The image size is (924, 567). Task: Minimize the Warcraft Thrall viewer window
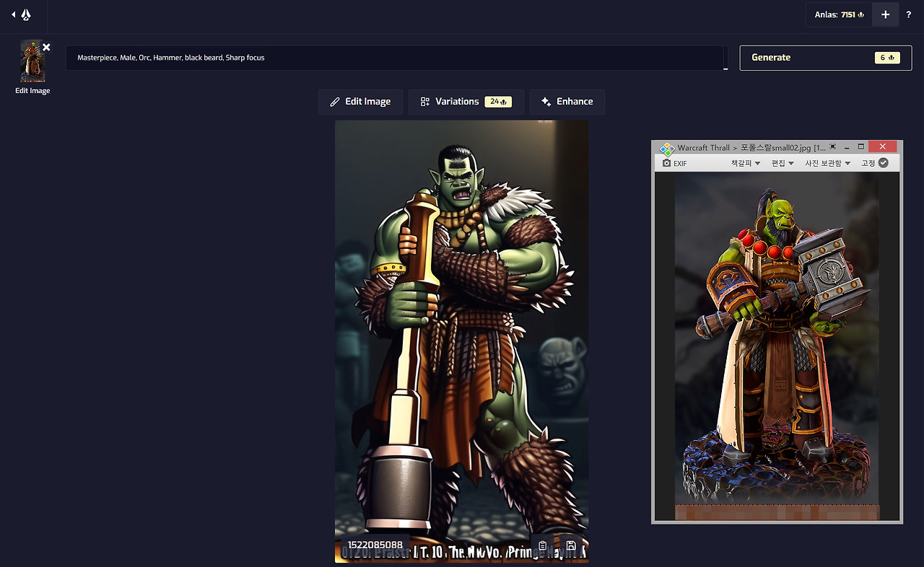tap(846, 146)
